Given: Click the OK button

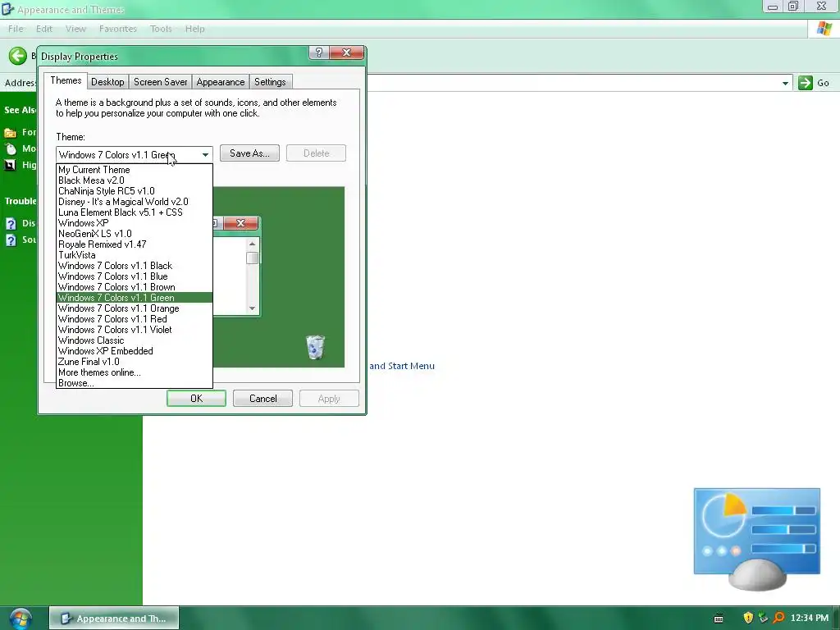Looking at the screenshot, I should pyautogui.click(x=196, y=398).
